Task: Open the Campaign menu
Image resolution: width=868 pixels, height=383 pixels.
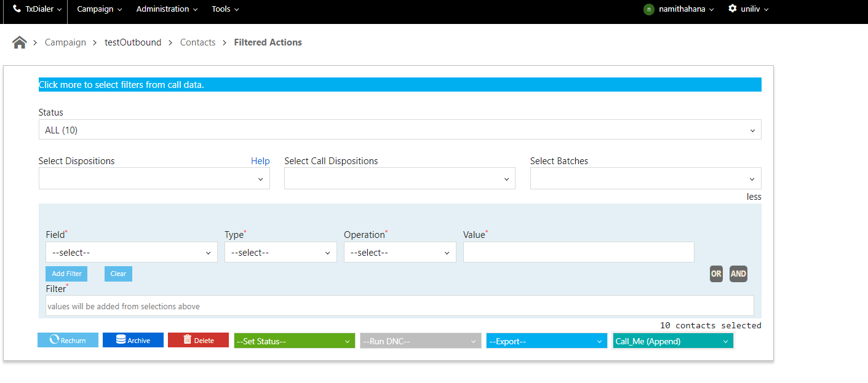Action: point(99,9)
